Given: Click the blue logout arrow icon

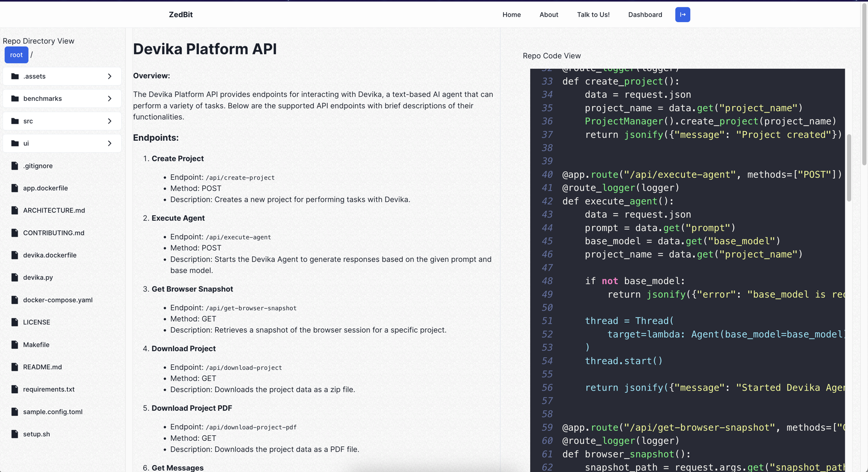Looking at the screenshot, I should point(682,14).
